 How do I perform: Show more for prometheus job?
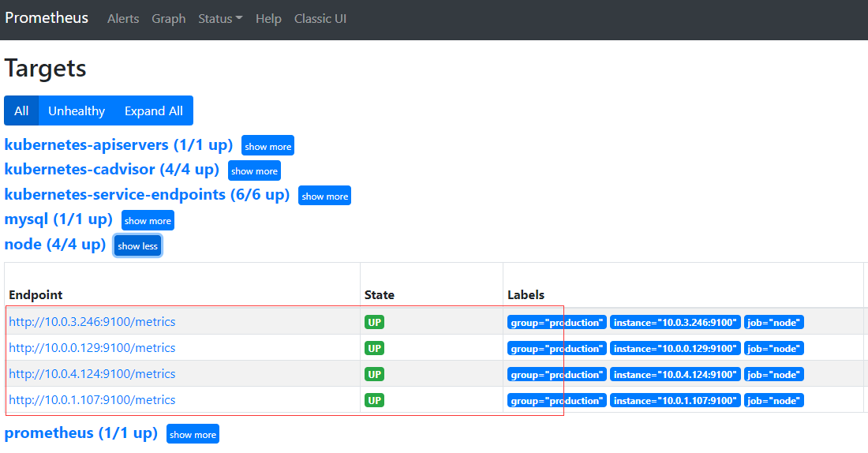(x=193, y=434)
